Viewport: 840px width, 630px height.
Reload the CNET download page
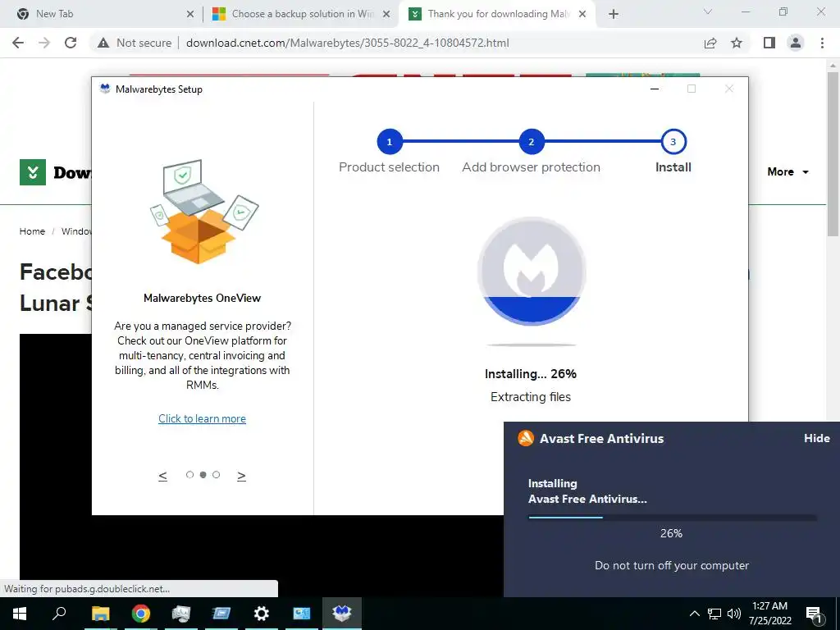[x=71, y=43]
